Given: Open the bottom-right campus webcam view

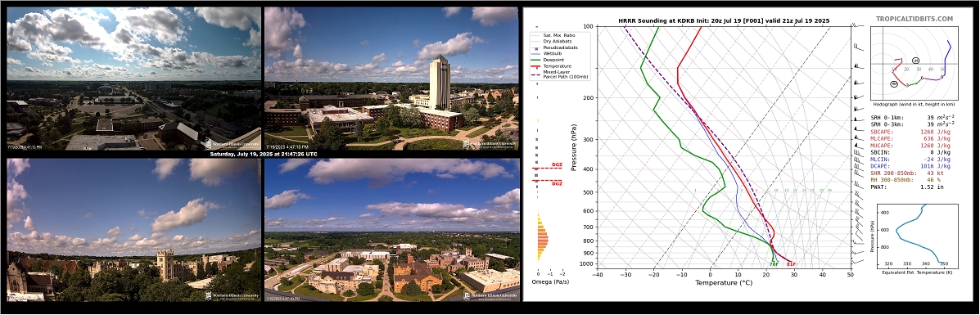Looking at the screenshot, I should tap(391, 230).
